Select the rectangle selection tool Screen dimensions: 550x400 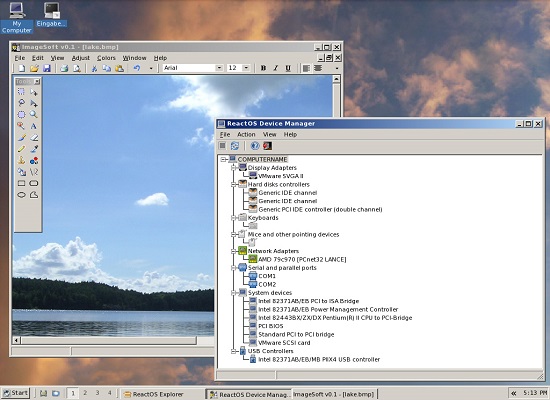[x=21, y=92]
